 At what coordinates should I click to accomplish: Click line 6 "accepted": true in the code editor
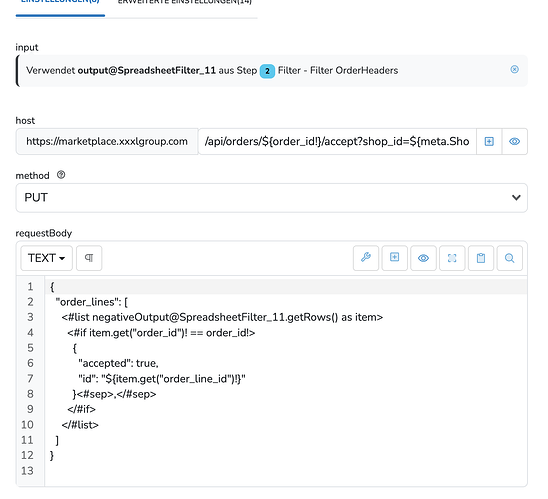(x=118, y=363)
